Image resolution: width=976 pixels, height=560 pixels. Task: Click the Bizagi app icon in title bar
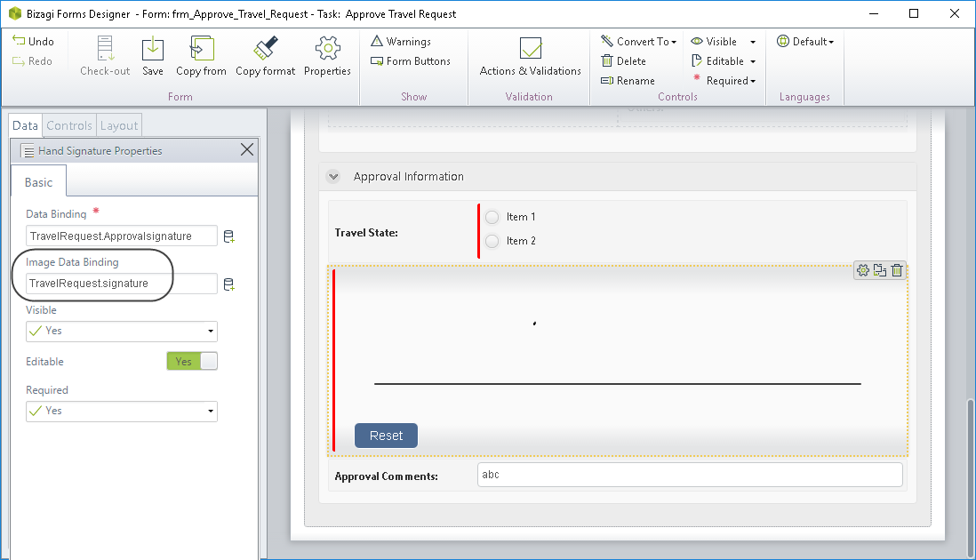pyautogui.click(x=14, y=13)
